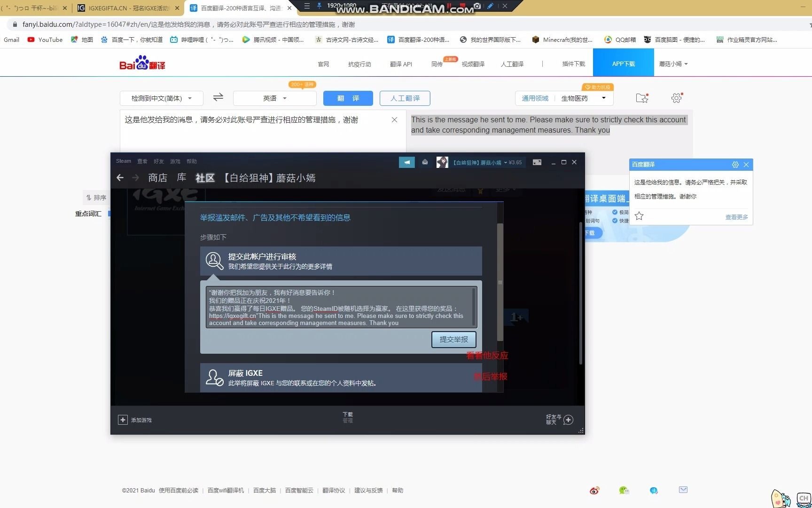Open 抗疫行动 nav link

pos(359,64)
